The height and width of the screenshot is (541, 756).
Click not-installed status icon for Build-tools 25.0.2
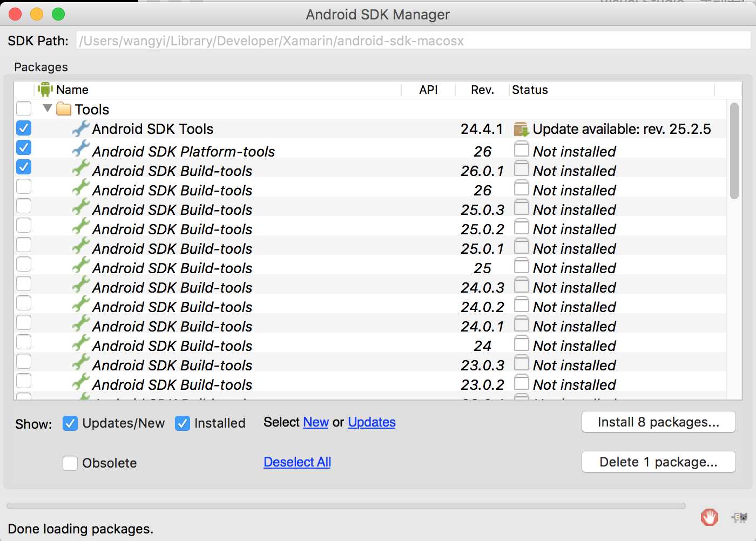522,227
